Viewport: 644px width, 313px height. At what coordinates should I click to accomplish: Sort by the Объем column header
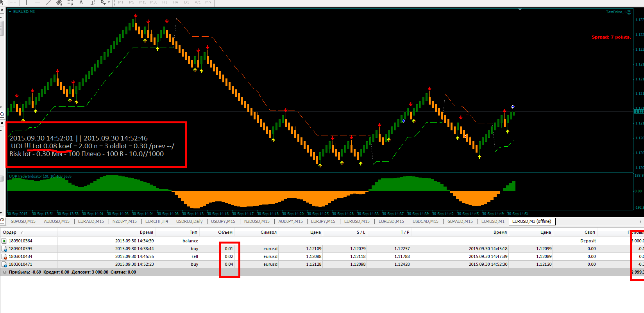pos(217,232)
